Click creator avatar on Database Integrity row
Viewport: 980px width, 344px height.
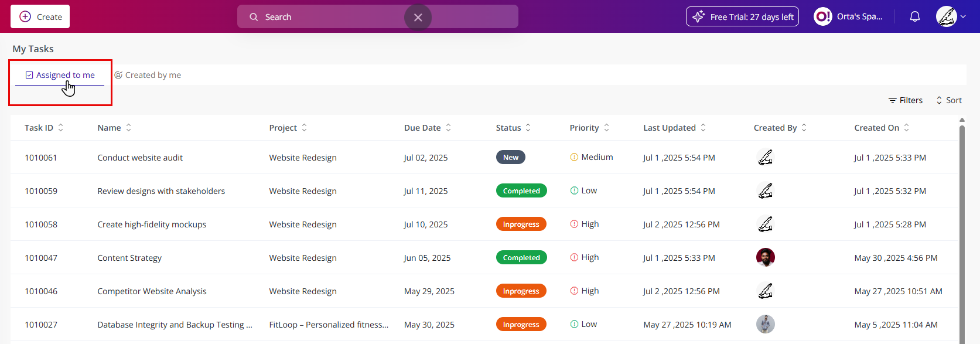(x=765, y=324)
